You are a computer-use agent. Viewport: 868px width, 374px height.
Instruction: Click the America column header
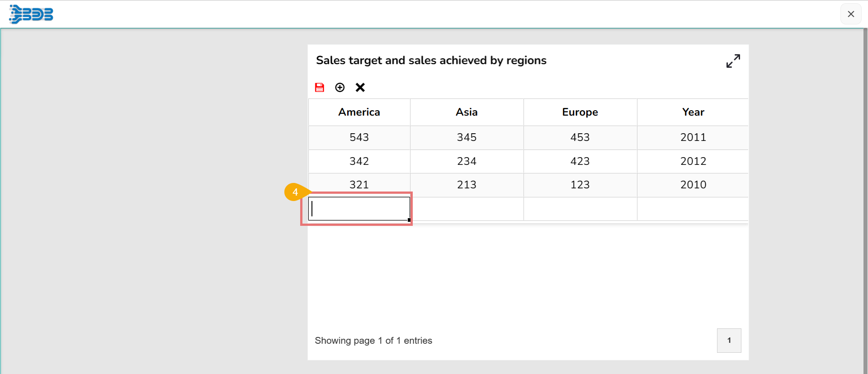point(359,112)
